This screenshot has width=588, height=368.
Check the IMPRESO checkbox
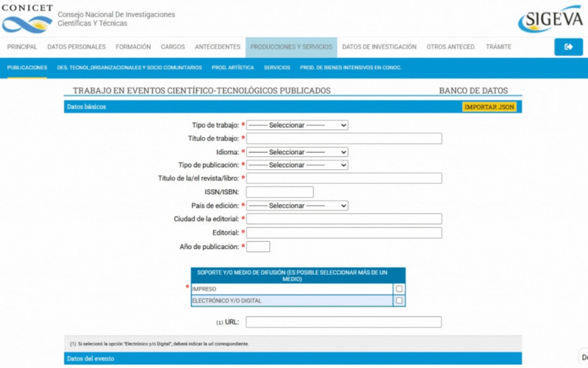coord(399,289)
